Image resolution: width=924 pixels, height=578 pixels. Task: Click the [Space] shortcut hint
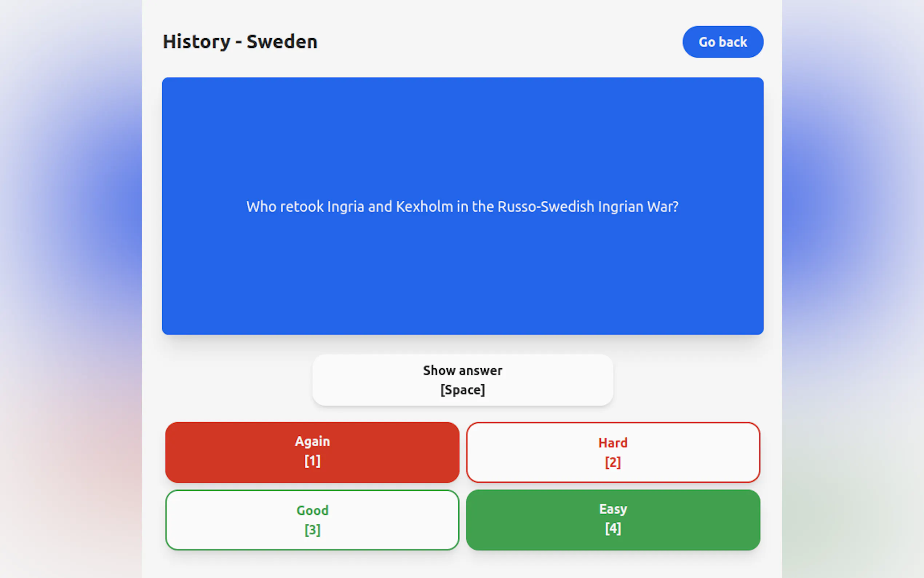point(462,390)
